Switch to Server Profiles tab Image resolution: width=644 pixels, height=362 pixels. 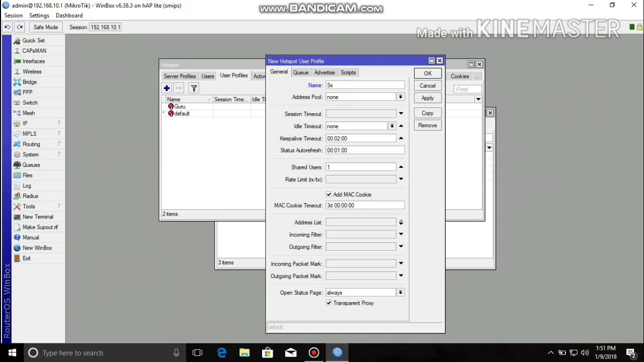180,76
